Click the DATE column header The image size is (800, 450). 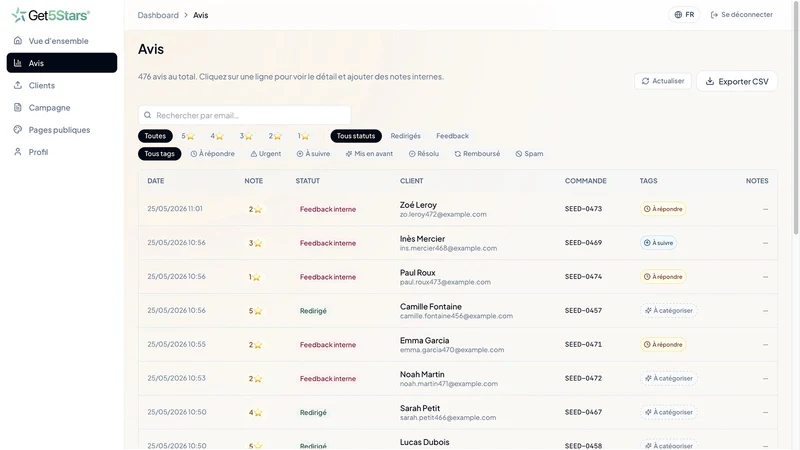pos(156,181)
